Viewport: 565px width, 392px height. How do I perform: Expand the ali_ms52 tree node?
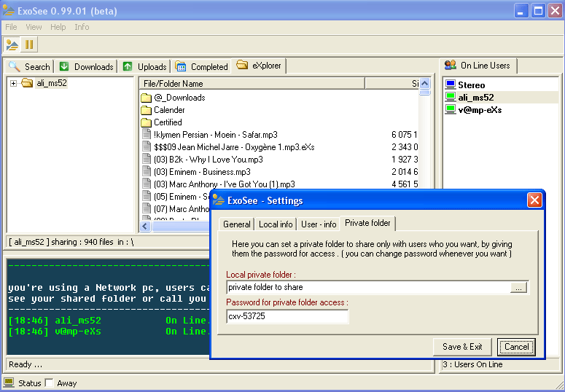pos(13,84)
